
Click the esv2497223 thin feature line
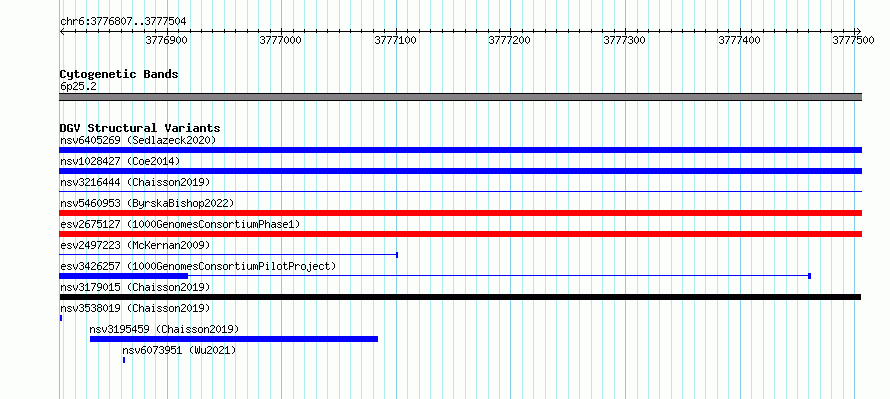(228, 255)
